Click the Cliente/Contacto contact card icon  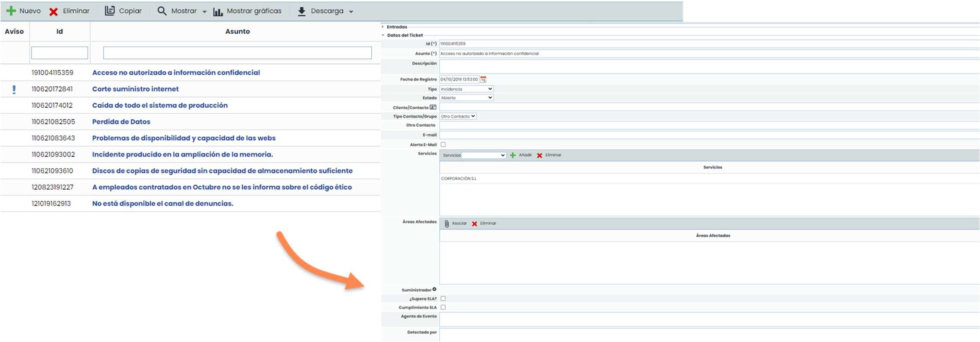click(433, 107)
